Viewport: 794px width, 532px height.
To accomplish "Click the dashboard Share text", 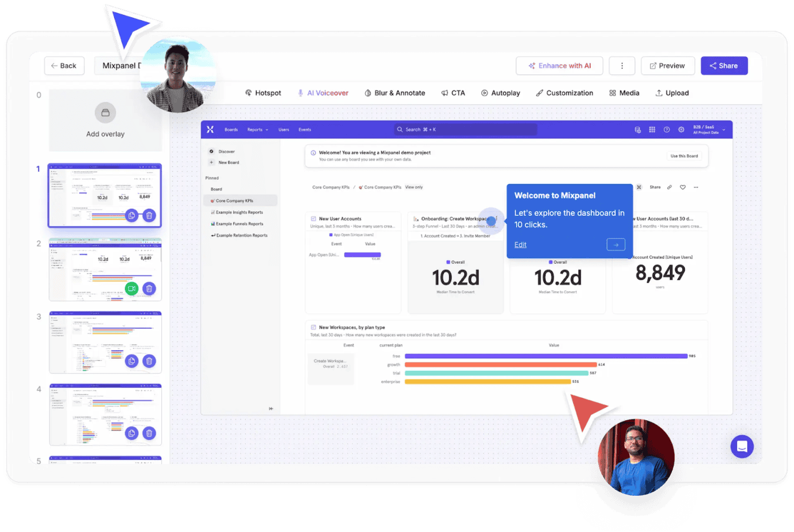I will tap(655, 187).
